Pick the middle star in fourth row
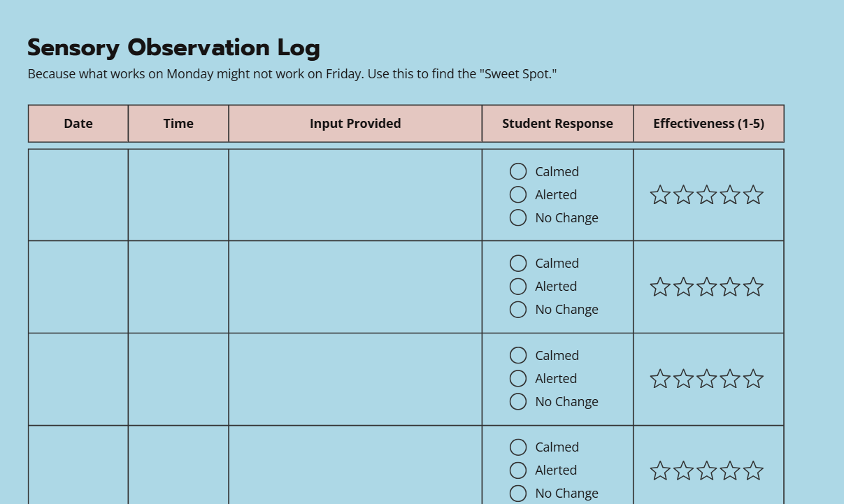This screenshot has height=504, width=844. pos(707,470)
